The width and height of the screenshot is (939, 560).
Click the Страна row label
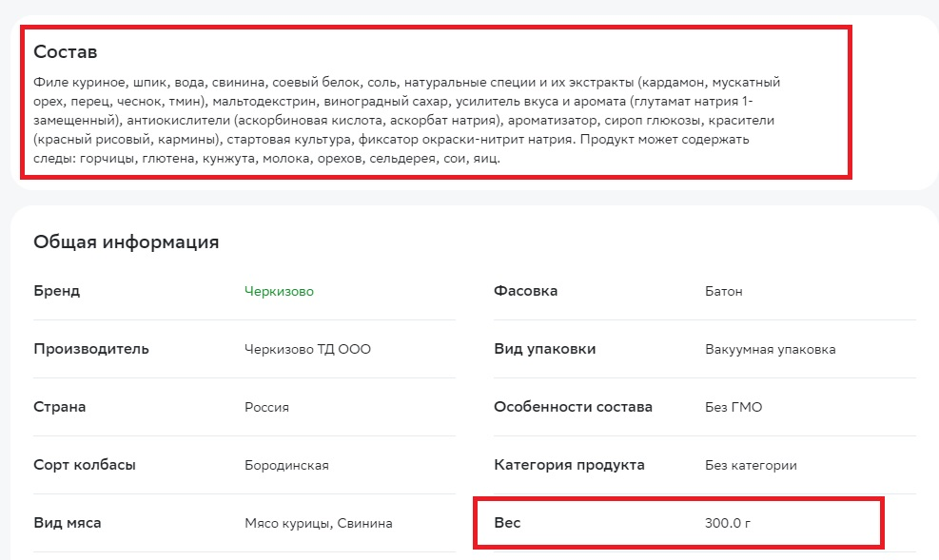click(60, 407)
